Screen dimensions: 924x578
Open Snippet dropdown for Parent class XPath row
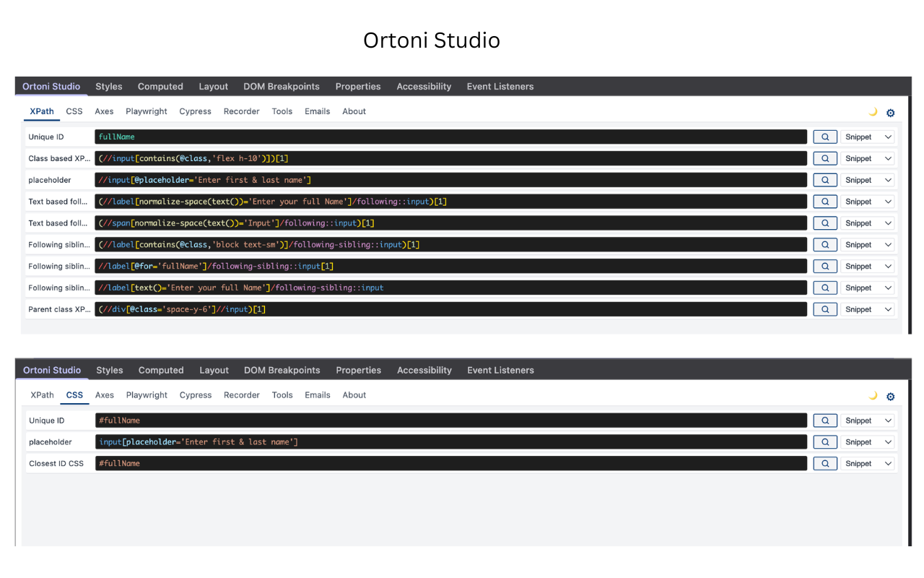point(868,309)
